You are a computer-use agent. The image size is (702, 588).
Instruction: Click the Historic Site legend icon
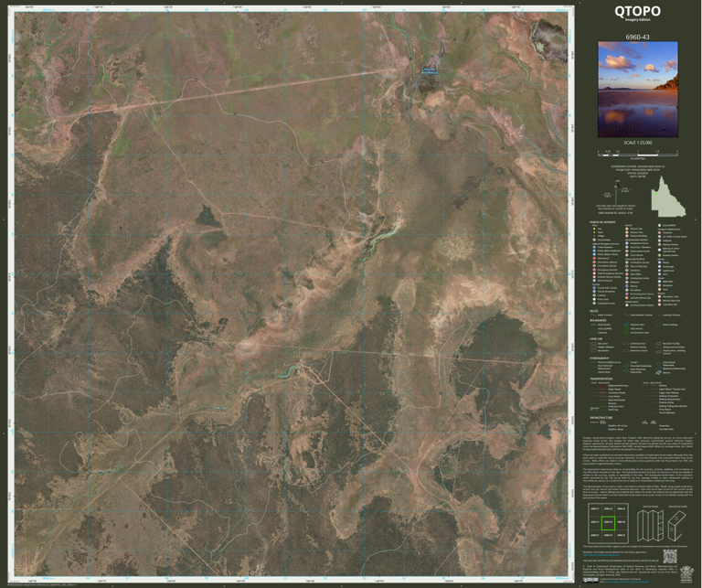point(627,229)
